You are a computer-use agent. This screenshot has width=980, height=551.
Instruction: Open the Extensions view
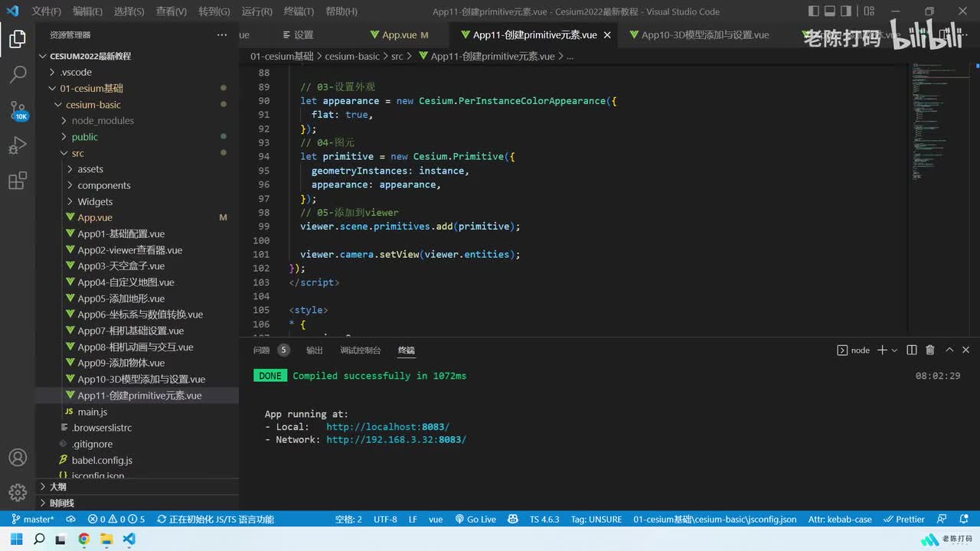click(18, 181)
